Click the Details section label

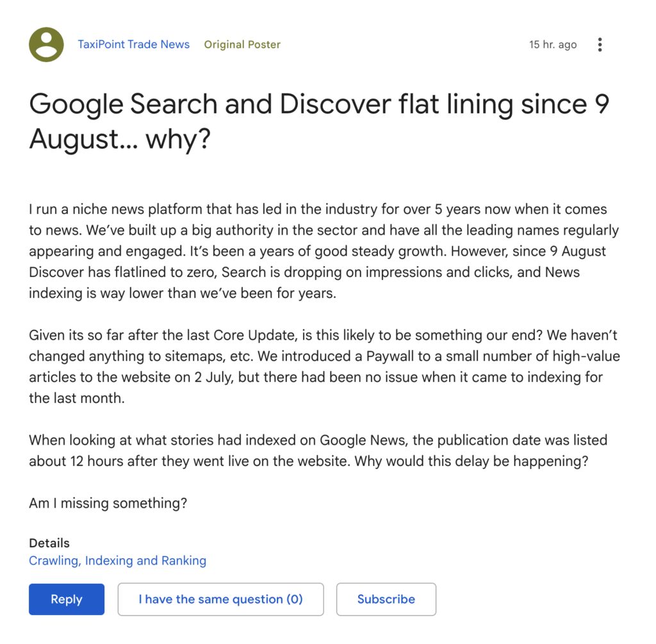49,543
